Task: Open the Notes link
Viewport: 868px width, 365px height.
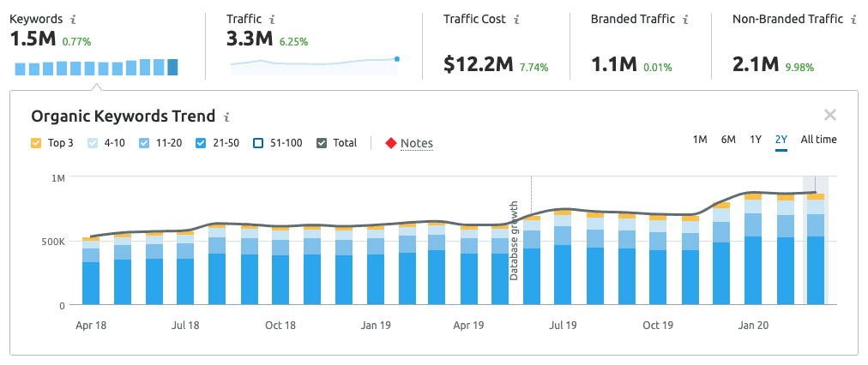Action: (x=417, y=144)
